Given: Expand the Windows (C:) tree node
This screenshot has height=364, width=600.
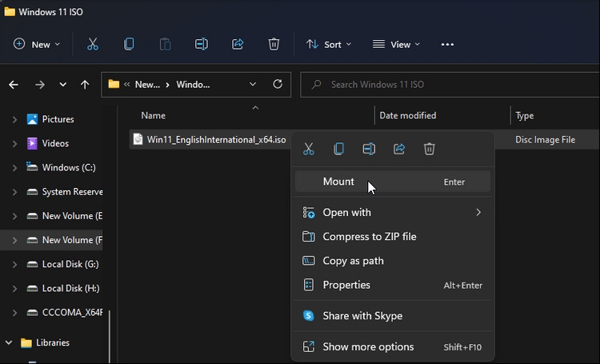Looking at the screenshot, I should click(14, 168).
